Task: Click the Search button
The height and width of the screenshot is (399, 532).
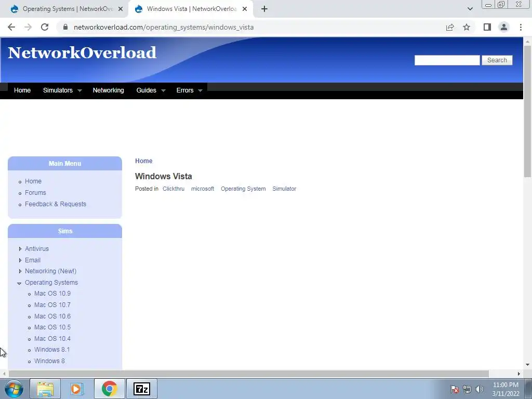Action: tap(497, 60)
